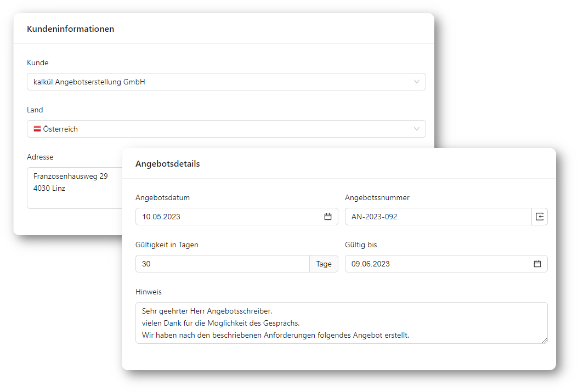Screen dimensions: 578x392
Task: Click the Austrian flag icon next to Österreich
Action: click(x=37, y=129)
